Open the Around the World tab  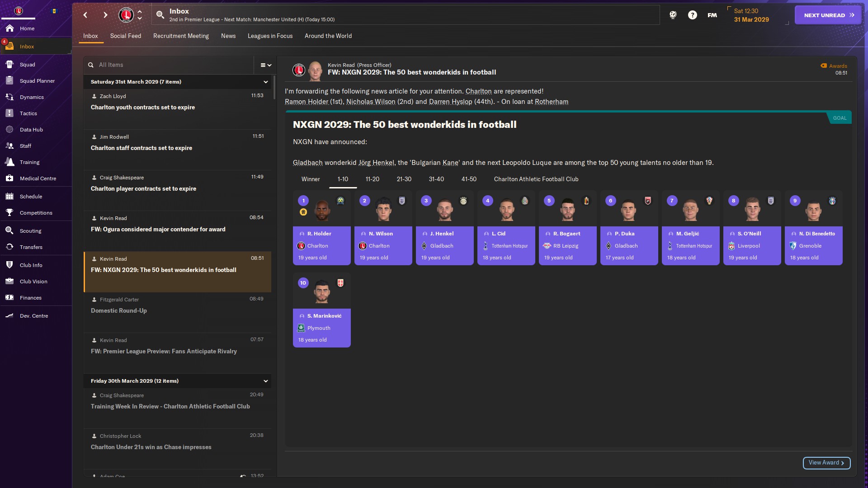coord(328,36)
